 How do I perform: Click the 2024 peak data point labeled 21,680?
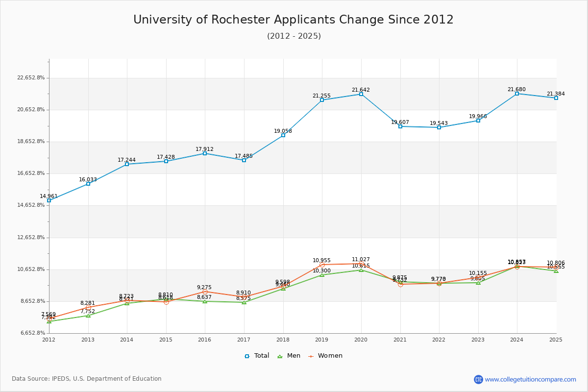(x=518, y=93)
